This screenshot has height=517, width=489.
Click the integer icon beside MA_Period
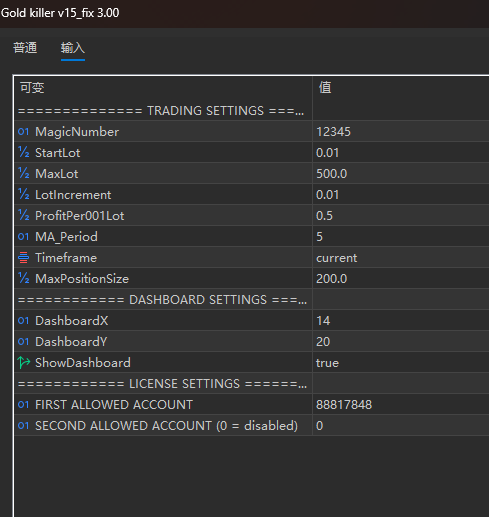tap(24, 237)
